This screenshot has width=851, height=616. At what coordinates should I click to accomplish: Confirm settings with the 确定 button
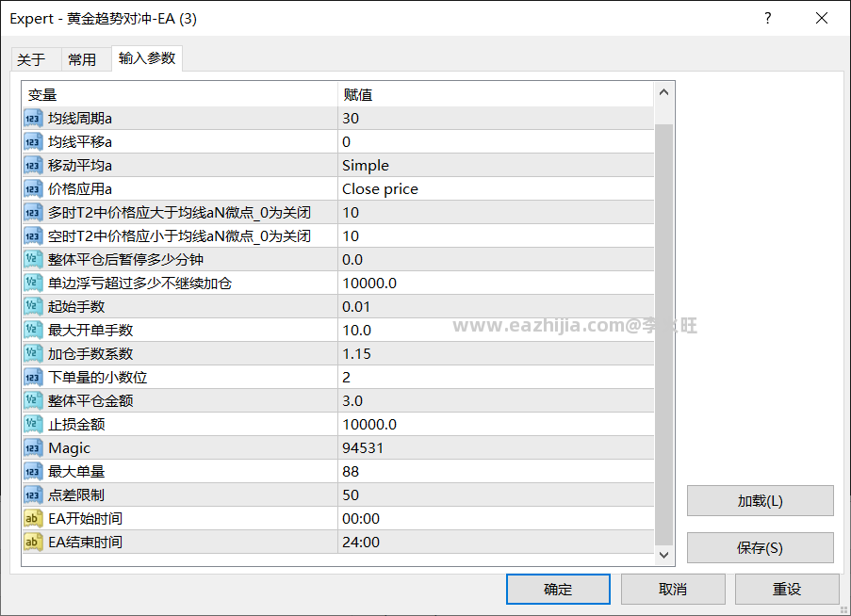[558, 589]
